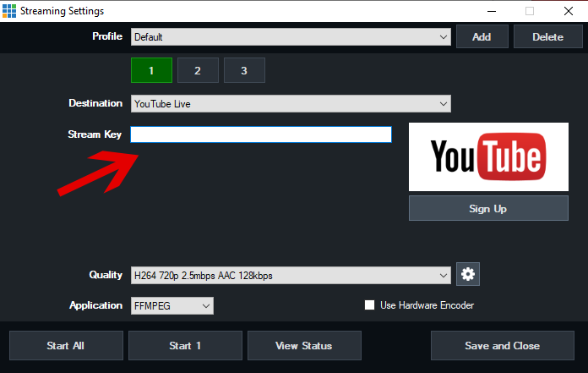Screen dimensions: 588x373
Task: Click the vMix app icon in title bar
Action: click(x=9, y=11)
